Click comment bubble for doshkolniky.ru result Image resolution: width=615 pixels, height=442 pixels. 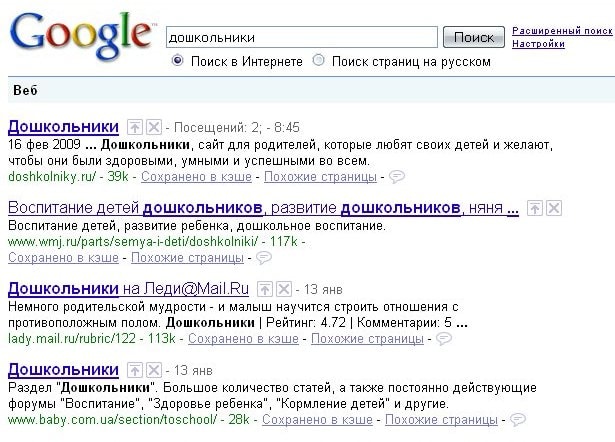(x=396, y=177)
